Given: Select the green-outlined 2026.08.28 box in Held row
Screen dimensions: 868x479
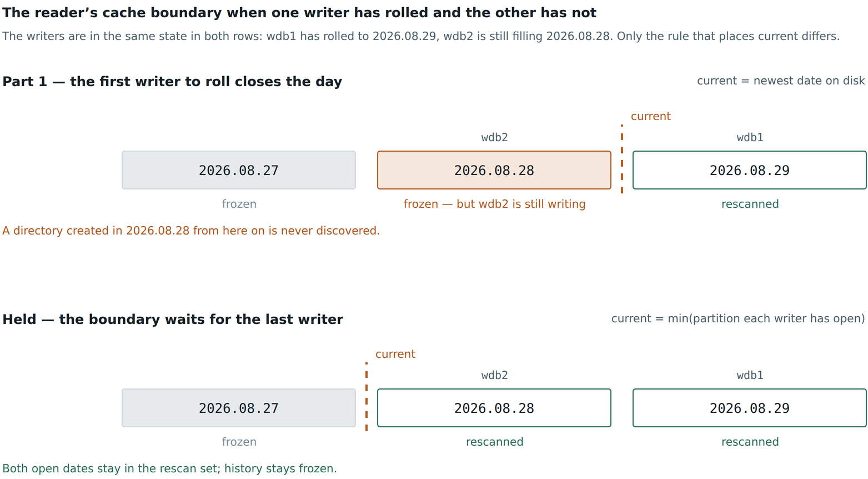Looking at the screenshot, I should (x=494, y=408).
